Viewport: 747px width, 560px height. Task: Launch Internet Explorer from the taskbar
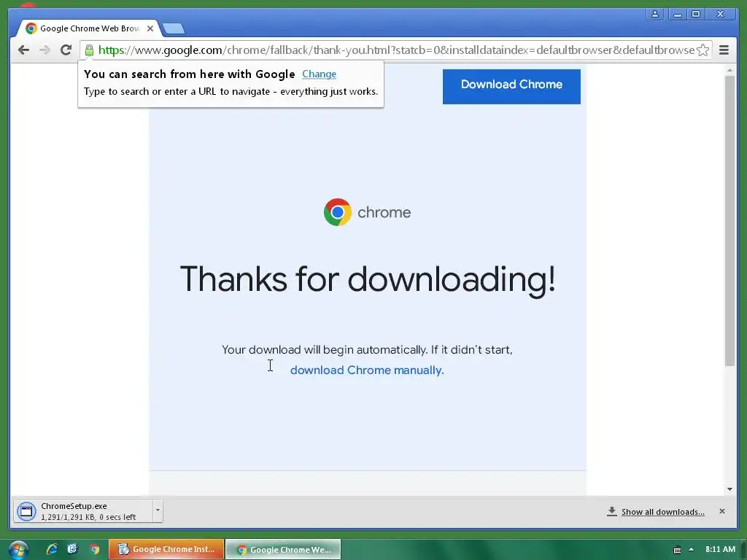(x=52, y=550)
